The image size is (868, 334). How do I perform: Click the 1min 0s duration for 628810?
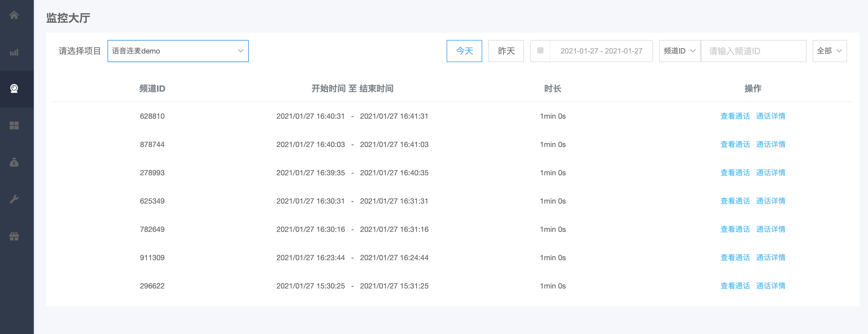pos(553,116)
